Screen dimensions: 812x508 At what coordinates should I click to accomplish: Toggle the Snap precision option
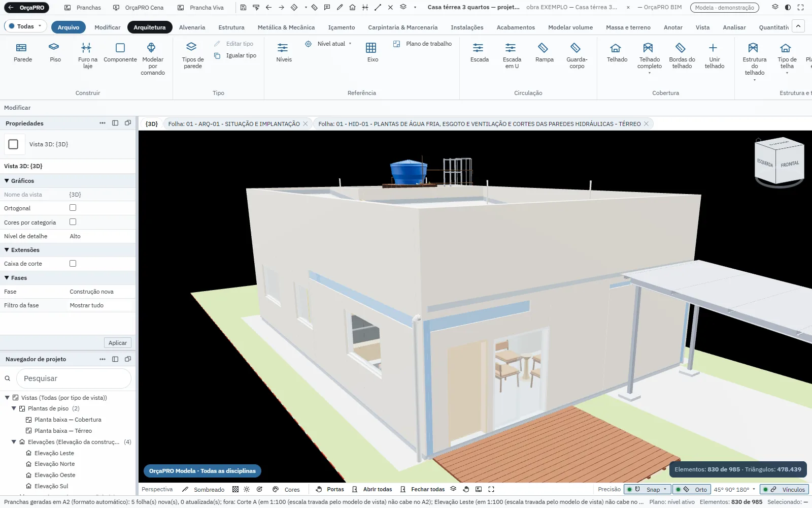click(x=647, y=490)
